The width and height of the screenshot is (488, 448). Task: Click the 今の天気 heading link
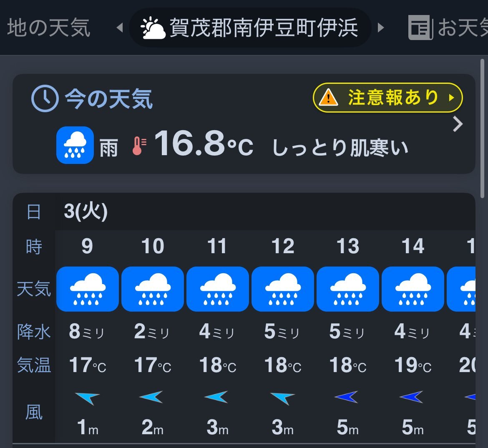point(108,99)
